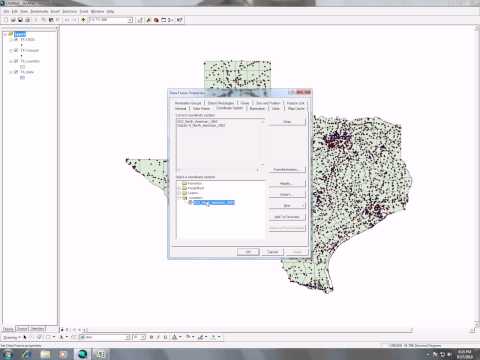Click the Paste toolbar icon
This screenshot has width=480, height=360.
[x=51, y=20]
